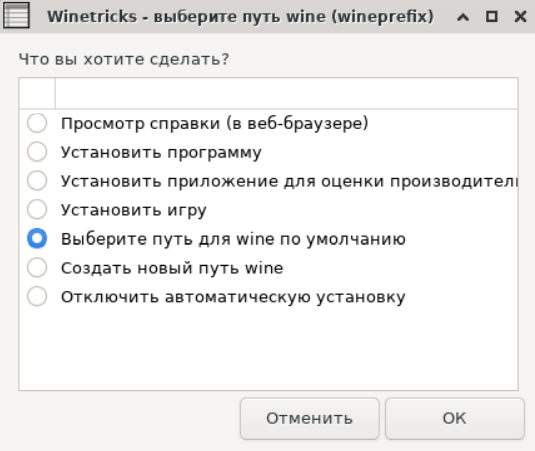Select 'Отключить автоматическую установку' radio button
This screenshot has width=535, height=451.
pyautogui.click(x=37, y=296)
